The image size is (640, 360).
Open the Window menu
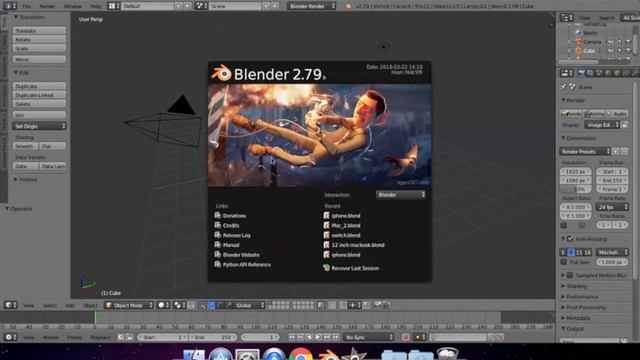(x=73, y=6)
